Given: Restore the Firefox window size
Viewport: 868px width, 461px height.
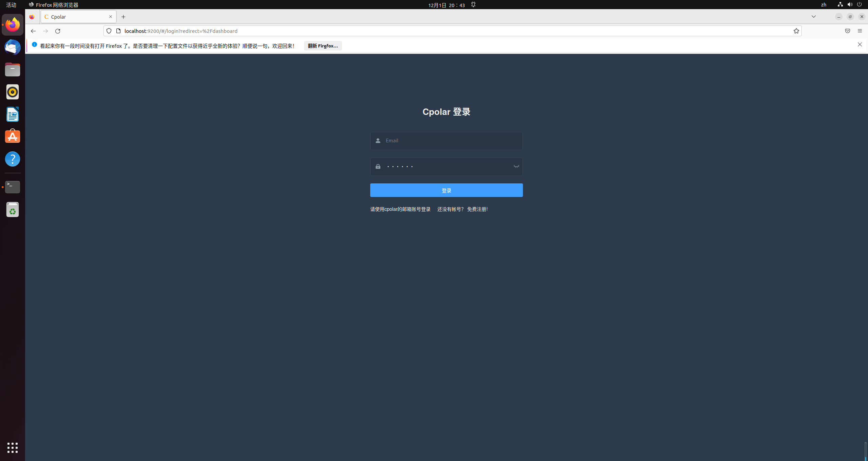Looking at the screenshot, I should [850, 17].
